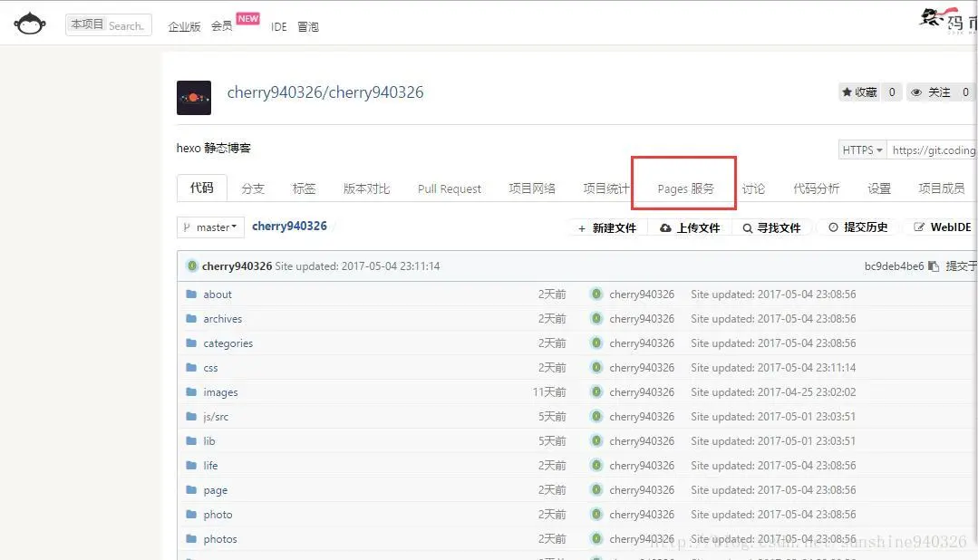Click the cherry940326 project avatar thumbnail
Viewport: 978px width, 560px height.
coord(193,97)
